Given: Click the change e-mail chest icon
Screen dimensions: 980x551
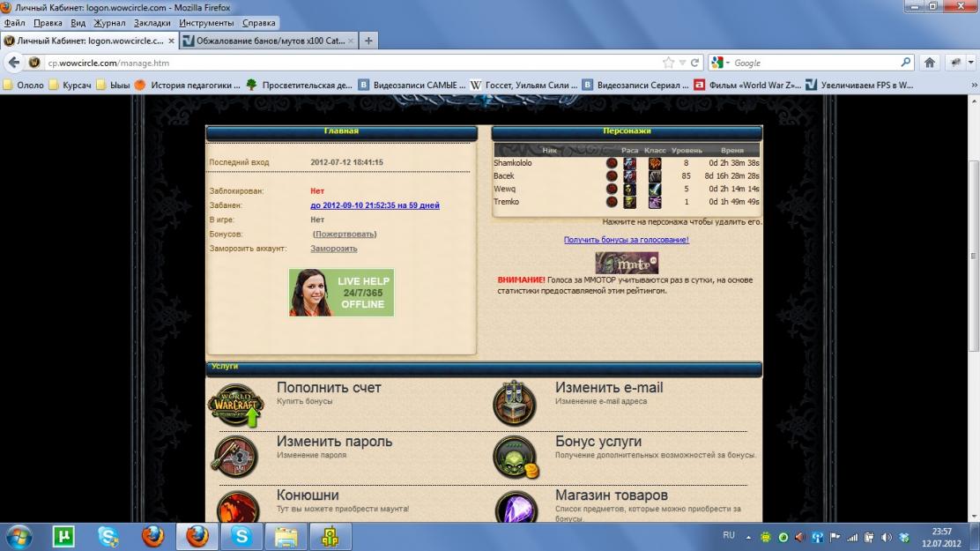Looking at the screenshot, I should 516,404.
